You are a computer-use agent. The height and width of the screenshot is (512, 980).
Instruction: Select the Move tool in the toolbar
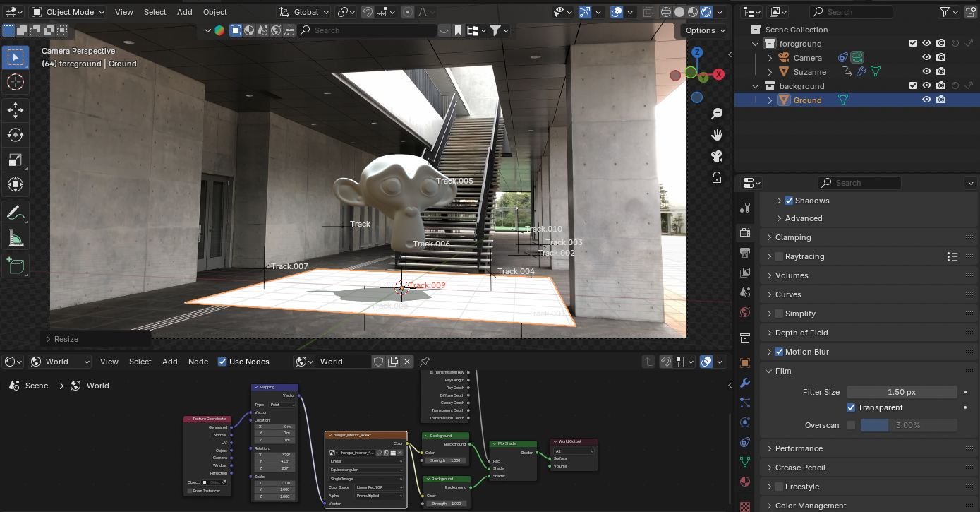(15, 109)
